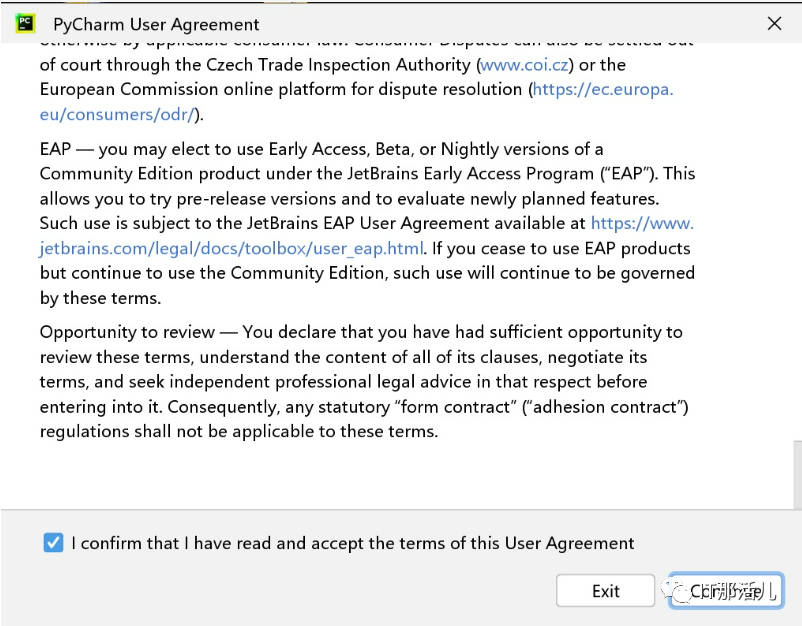Open the https://ec.europa. dispute resolution link
This screenshot has height=626, width=802.
[x=603, y=89]
